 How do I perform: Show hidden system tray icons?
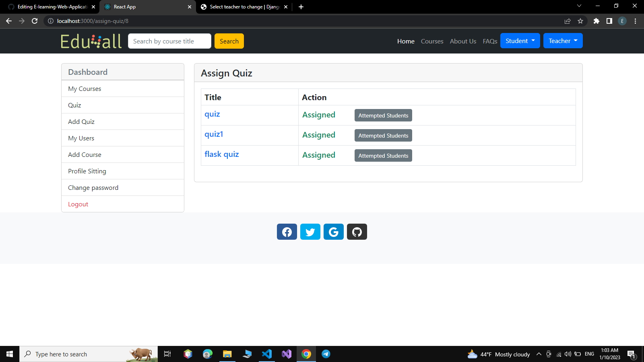tap(539, 354)
